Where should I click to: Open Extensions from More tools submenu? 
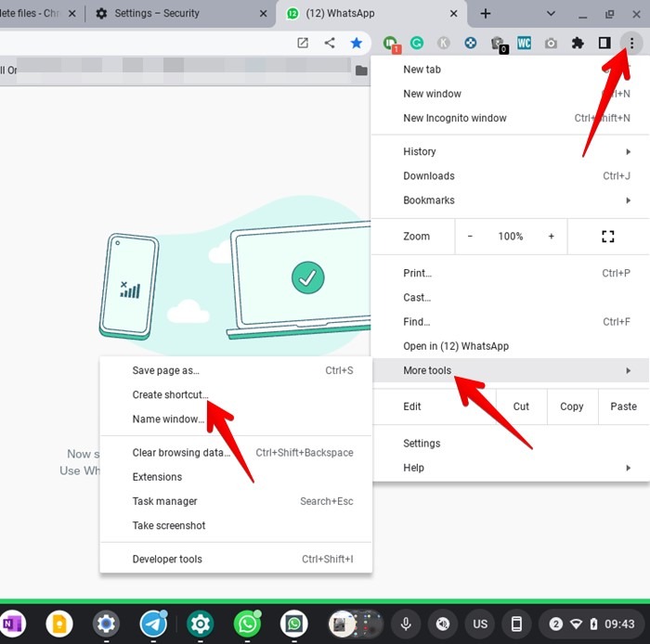point(236,477)
